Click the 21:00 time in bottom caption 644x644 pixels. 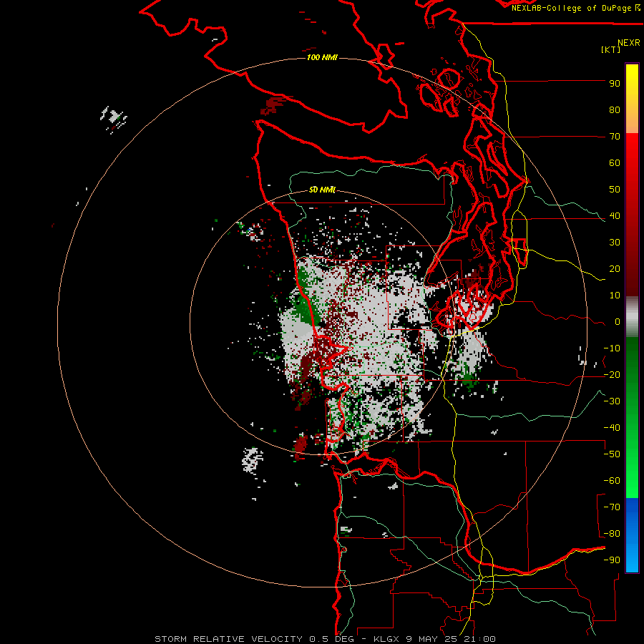(x=479, y=639)
